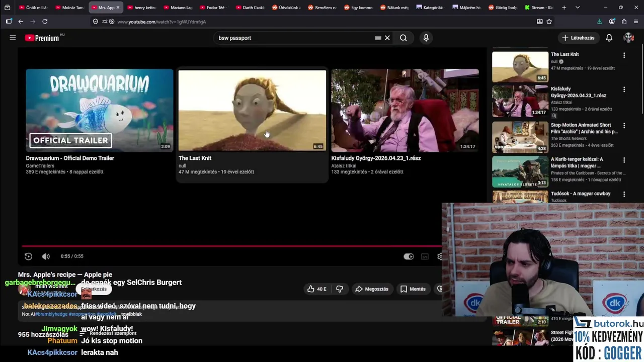This screenshot has height=362, width=644.
Task: Open options menu for A Karib-tenger kalózai video
Action: tap(624, 160)
